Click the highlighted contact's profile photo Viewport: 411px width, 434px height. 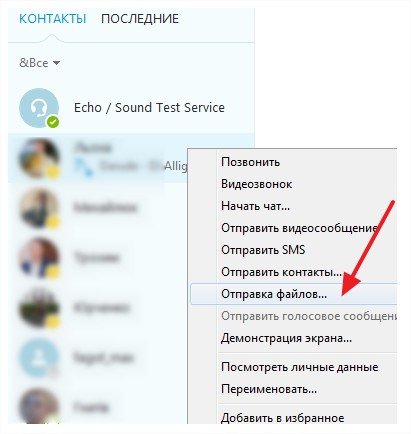click(39, 158)
